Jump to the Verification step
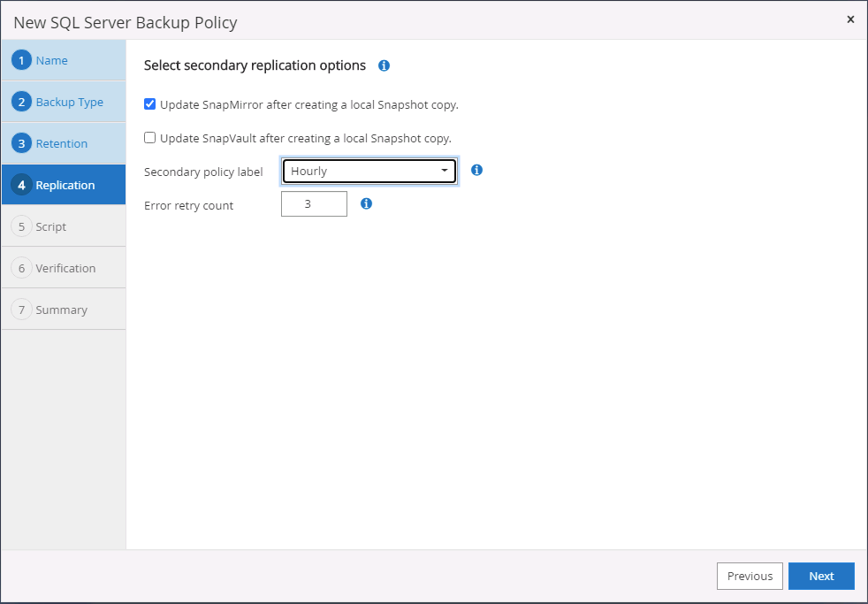The width and height of the screenshot is (868, 604). 65,268
